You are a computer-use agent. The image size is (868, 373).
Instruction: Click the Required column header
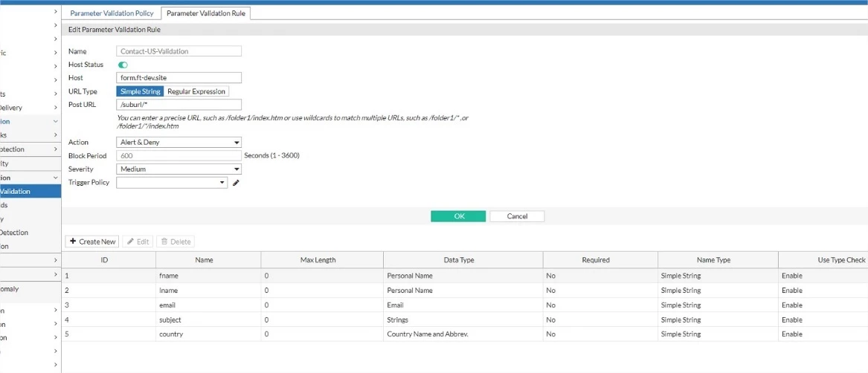pyautogui.click(x=600, y=260)
